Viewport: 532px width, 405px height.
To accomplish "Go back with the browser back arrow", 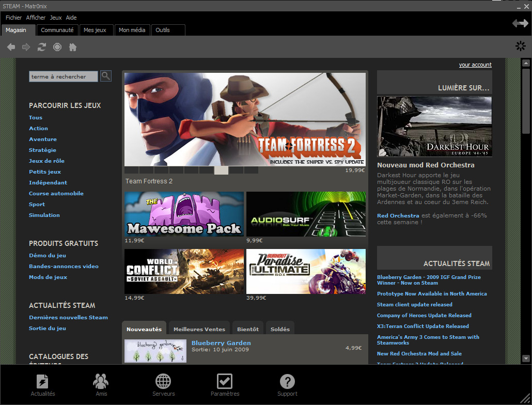I will [11, 47].
